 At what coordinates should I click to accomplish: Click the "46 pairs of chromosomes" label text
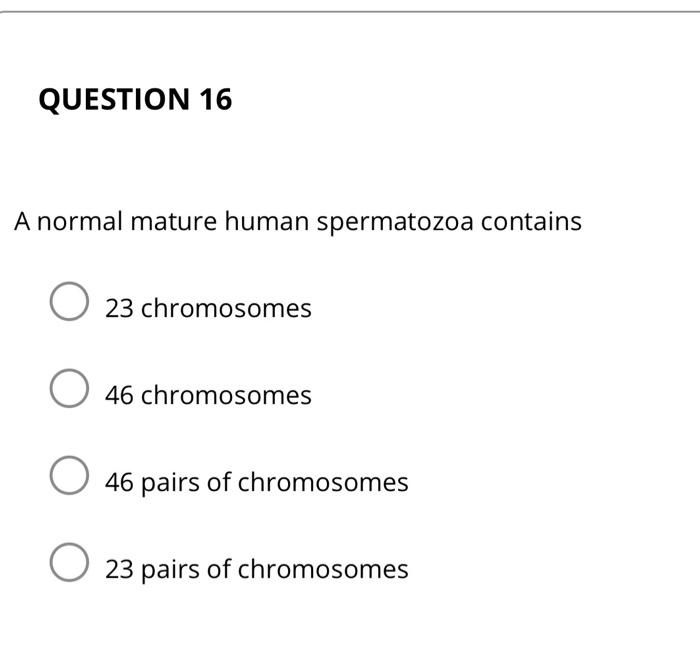pos(257,483)
